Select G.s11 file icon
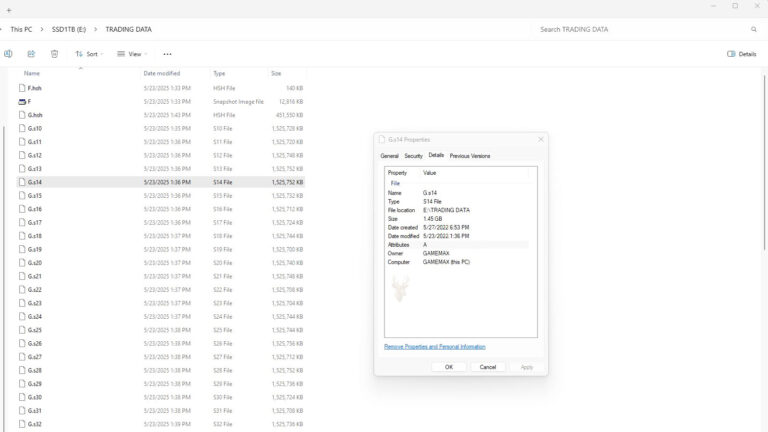The width and height of the screenshot is (768, 432). tap(22, 142)
